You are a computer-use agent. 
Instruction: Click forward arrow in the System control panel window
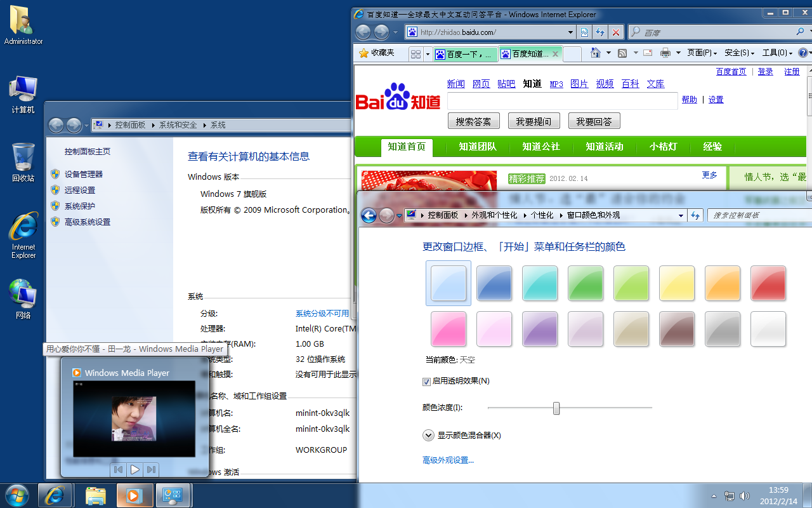point(74,126)
